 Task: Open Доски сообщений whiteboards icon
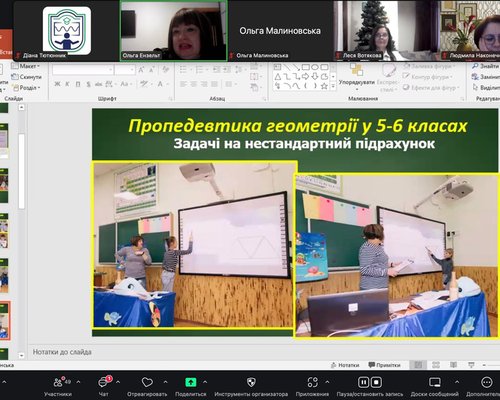435,382
